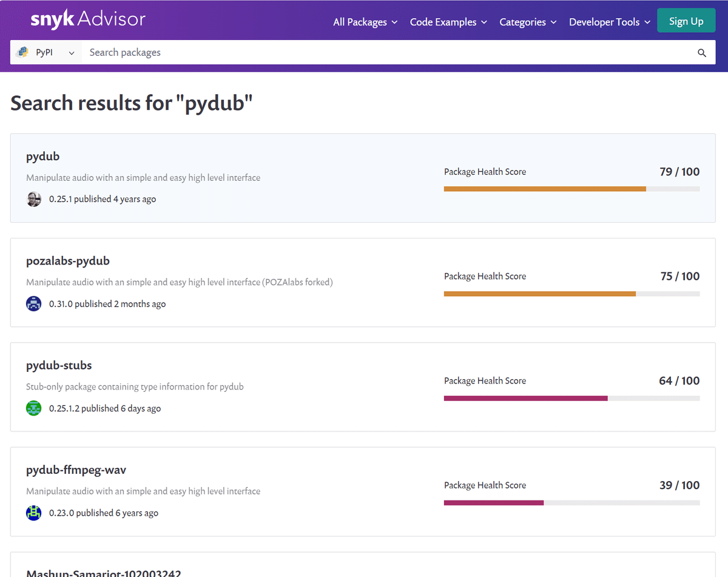Open the PyPI ecosystem dropdown

47,53
